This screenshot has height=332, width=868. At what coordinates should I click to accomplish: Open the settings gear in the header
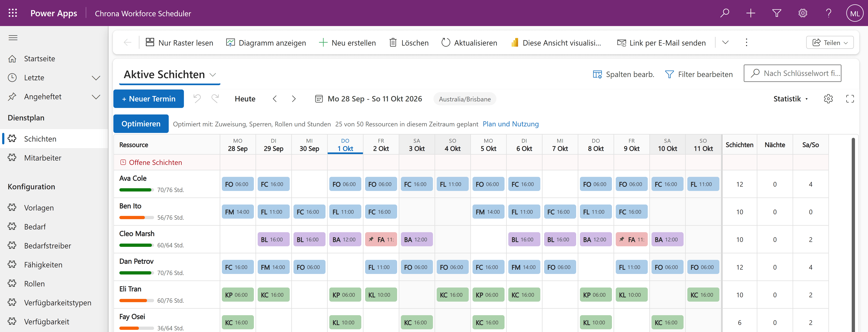coord(803,13)
